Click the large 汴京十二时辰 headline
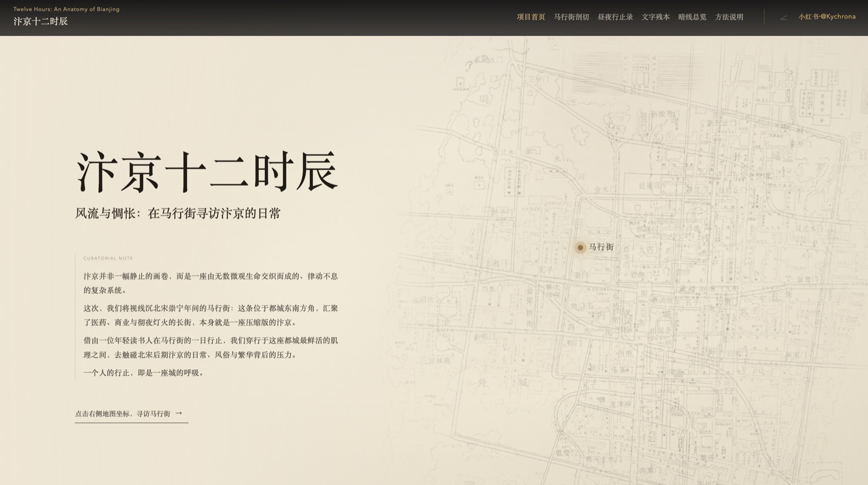This screenshot has height=485, width=868. pyautogui.click(x=207, y=173)
